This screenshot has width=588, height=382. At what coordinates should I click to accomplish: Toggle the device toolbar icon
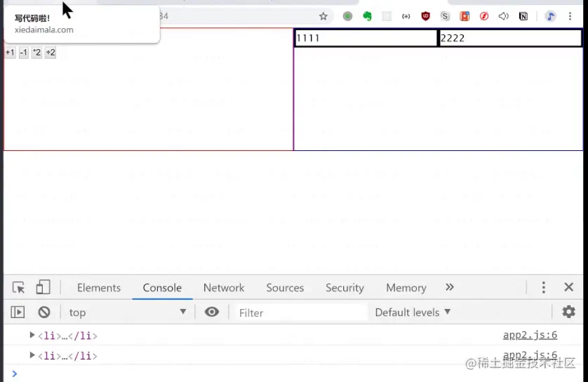[43, 287]
